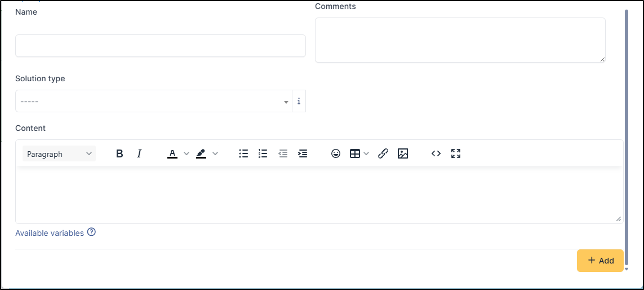Increase indent of the paragraph
Viewport: 644px width, 290px height.
tap(303, 153)
